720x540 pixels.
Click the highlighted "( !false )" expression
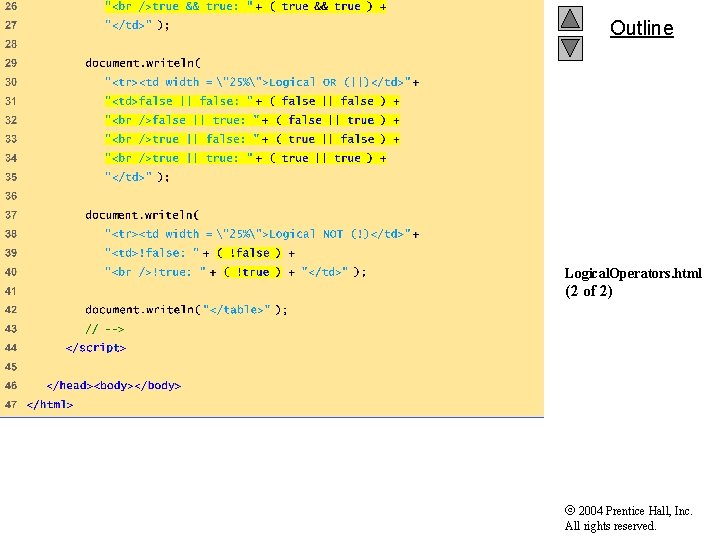coord(248,253)
